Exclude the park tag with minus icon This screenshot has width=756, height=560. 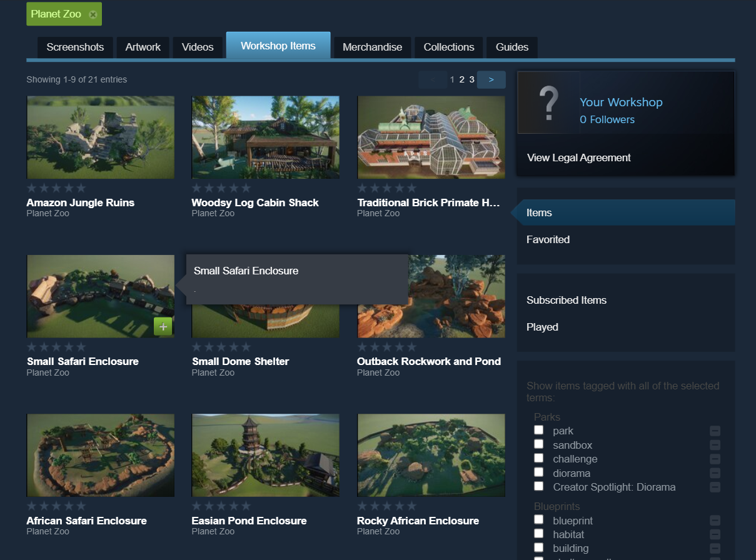point(715,431)
